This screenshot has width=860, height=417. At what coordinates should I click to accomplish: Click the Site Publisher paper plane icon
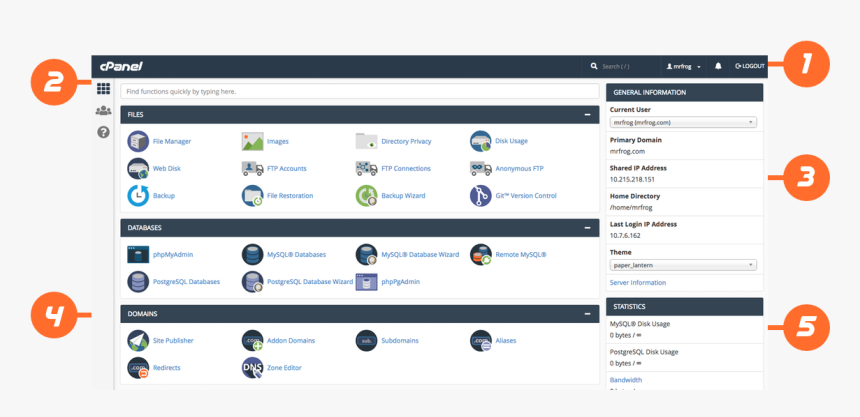pyautogui.click(x=138, y=341)
